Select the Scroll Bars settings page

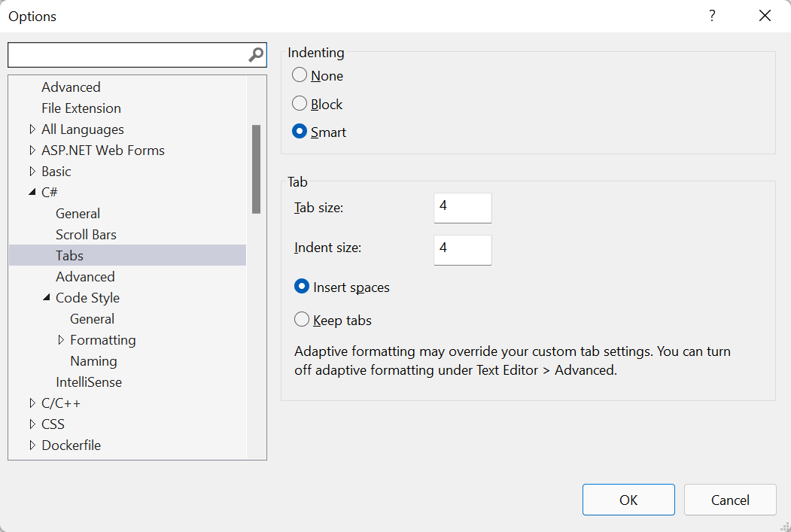(x=86, y=234)
